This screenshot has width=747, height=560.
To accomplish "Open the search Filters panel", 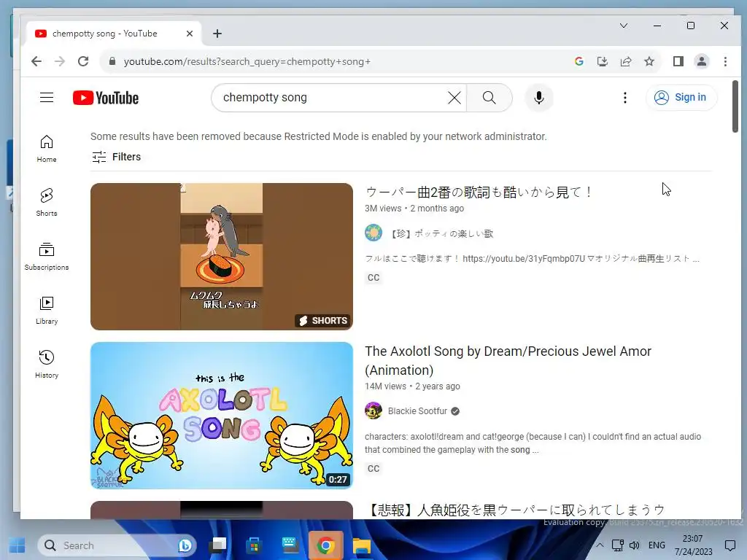I will point(116,157).
